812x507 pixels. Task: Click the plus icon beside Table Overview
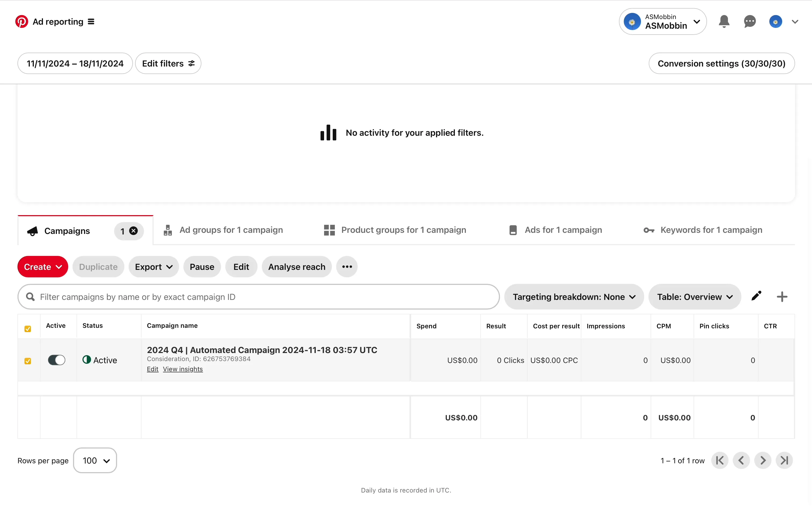(x=782, y=297)
